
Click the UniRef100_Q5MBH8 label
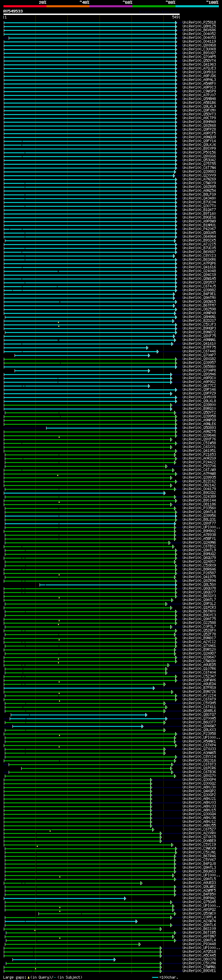pyautogui.click(x=199, y=99)
